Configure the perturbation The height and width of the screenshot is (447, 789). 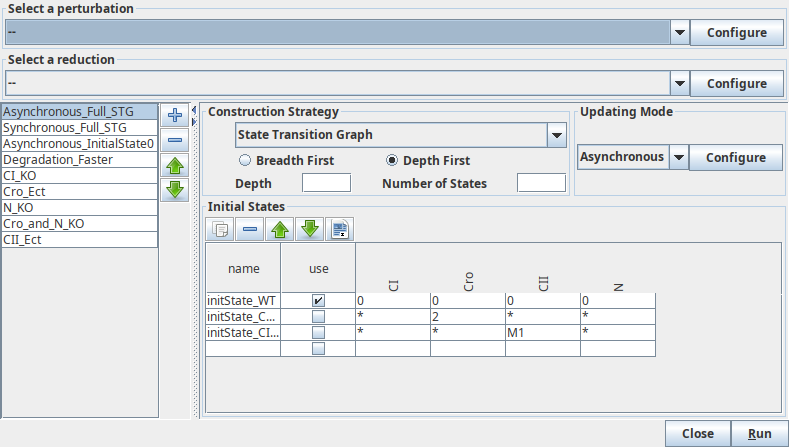(x=737, y=33)
